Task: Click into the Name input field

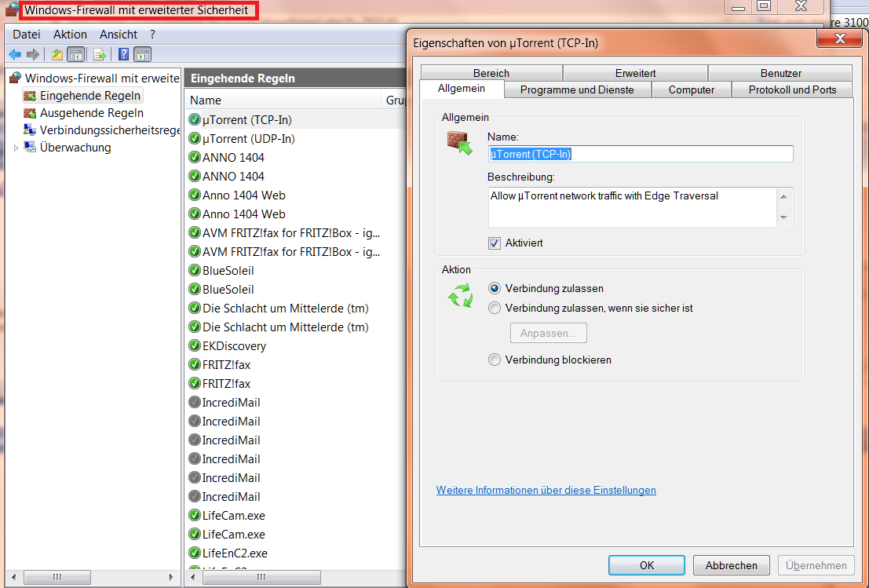Action: [x=640, y=154]
